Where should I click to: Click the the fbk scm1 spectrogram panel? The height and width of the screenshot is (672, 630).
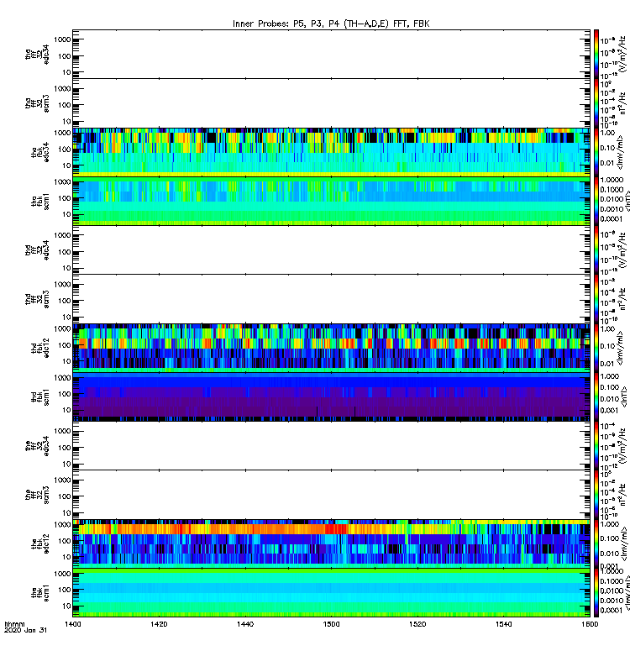pos(331,593)
